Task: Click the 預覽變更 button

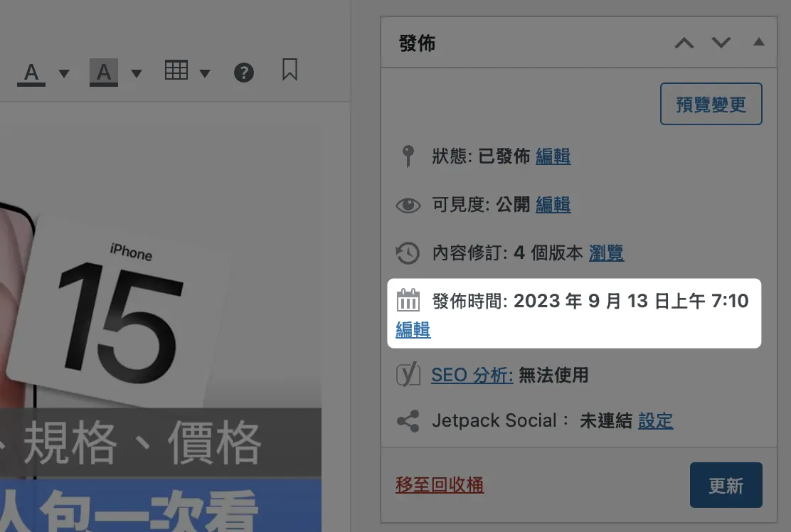Action: 711,104
